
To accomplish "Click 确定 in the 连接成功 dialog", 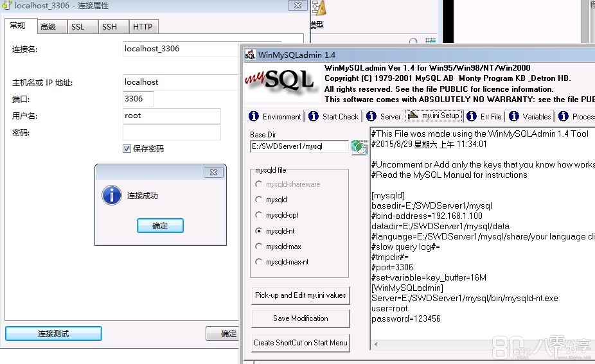I will [160, 225].
